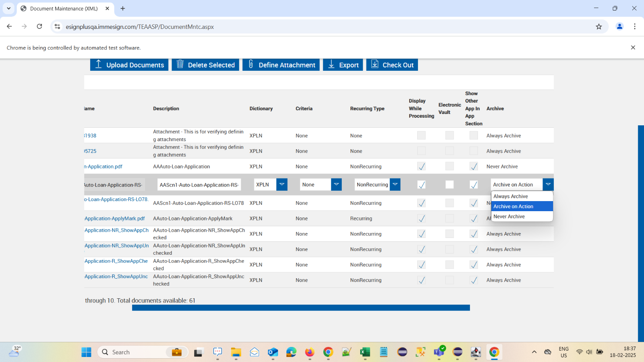Click the Check Out document icon
644x362 pixels.
pyautogui.click(x=375, y=64)
